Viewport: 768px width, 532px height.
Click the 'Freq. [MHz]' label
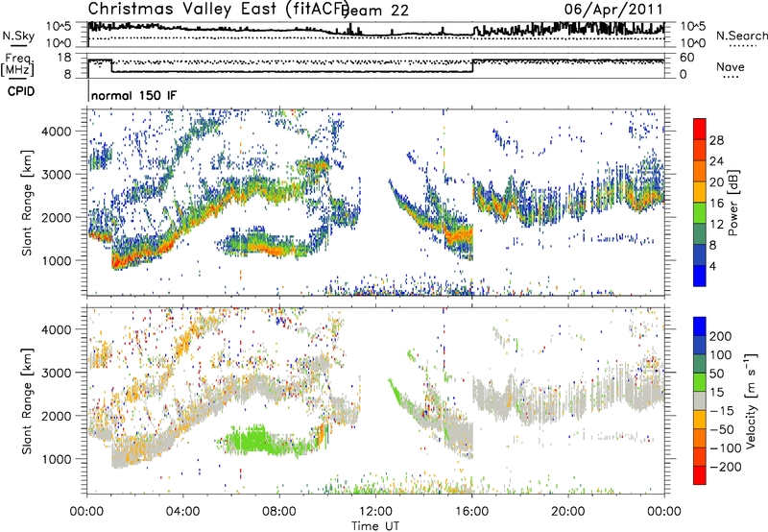pyautogui.click(x=17, y=65)
